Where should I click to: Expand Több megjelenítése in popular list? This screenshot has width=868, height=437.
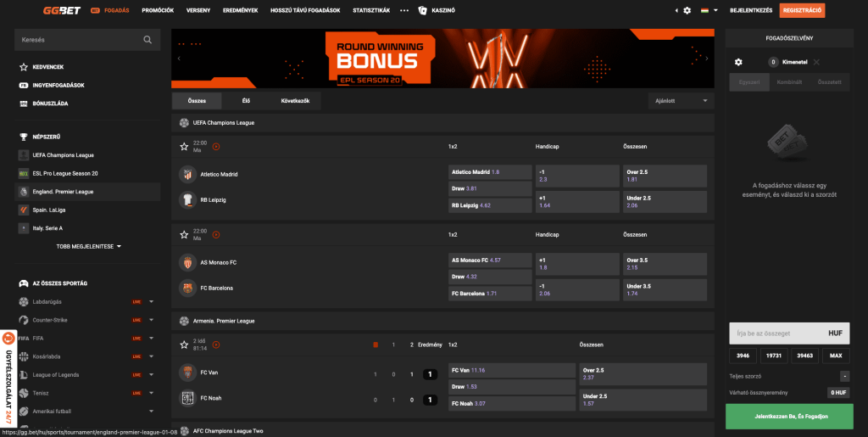tap(89, 247)
